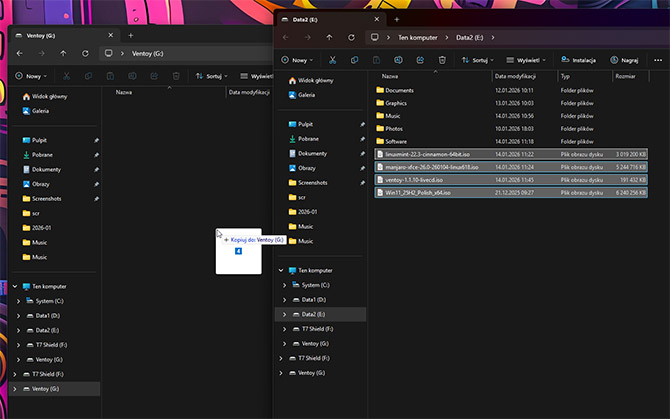Click Paste icon in Data2 window toolbar

pyautogui.click(x=376, y=60)
